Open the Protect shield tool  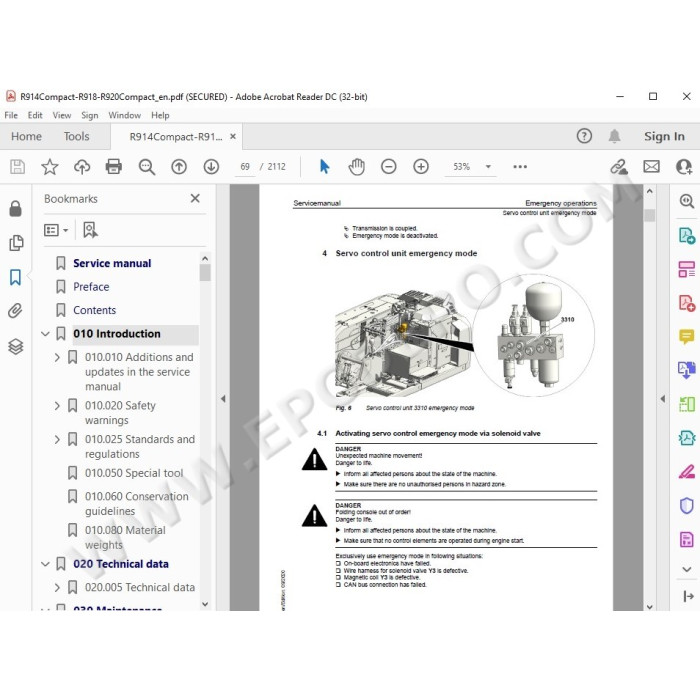click(687, 506)
